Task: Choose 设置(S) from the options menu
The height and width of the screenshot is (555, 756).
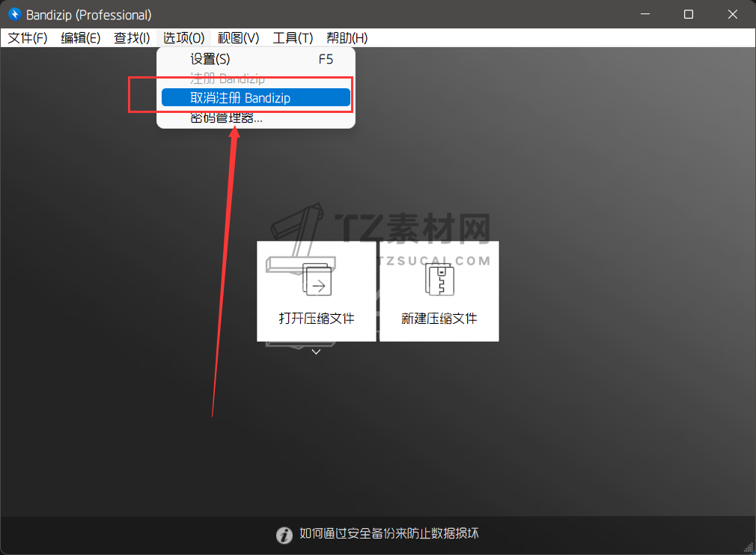Action: [x=256, y=59]
